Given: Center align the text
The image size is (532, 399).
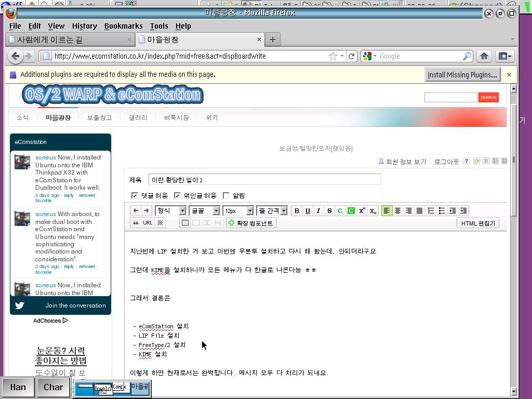Looking at the screenshot, I should pos(397,211).
